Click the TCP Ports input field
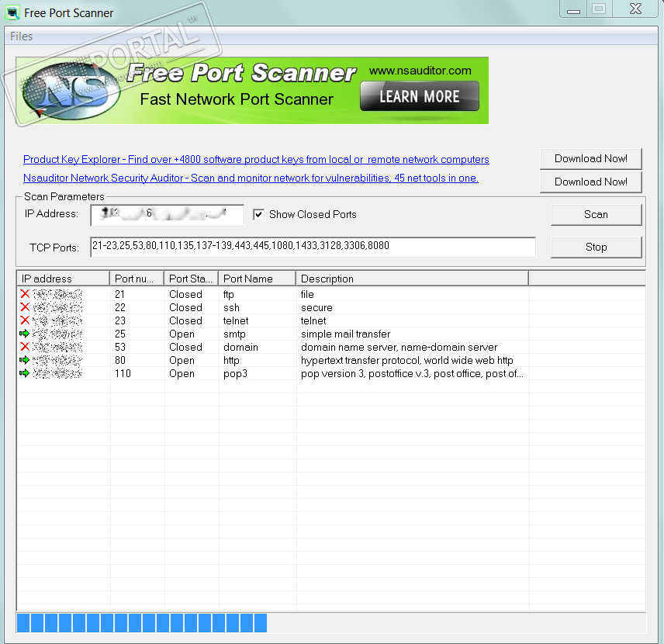This screenshot has height=644, width=664. 313,247
